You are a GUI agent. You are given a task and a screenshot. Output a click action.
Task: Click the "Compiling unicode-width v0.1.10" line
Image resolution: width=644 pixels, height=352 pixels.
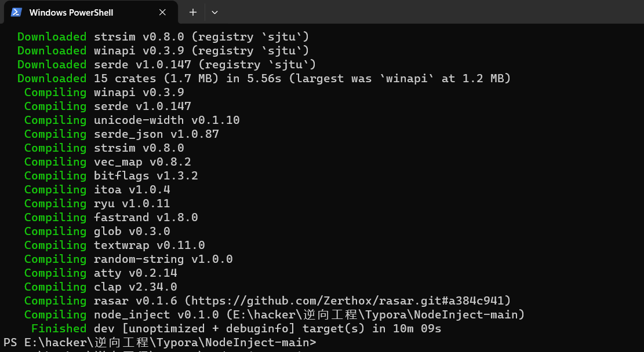pos(132,120)
